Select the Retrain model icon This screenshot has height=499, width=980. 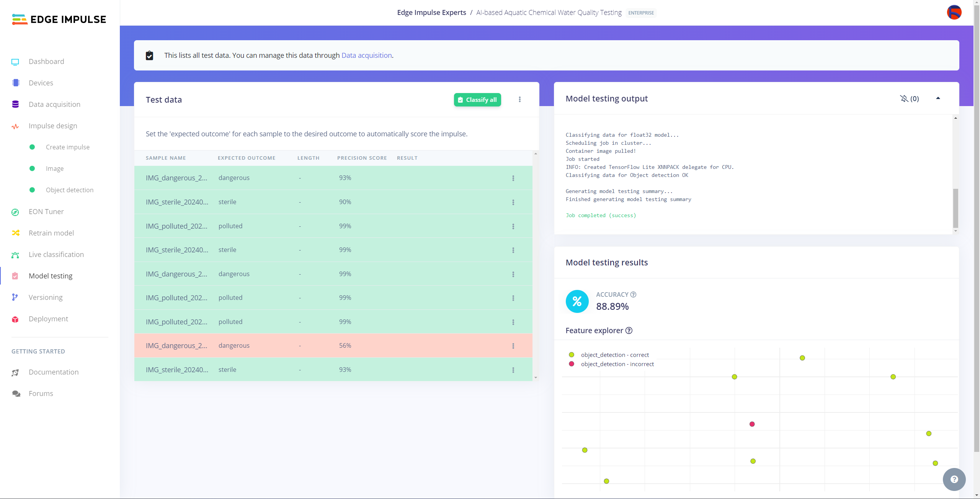click(x=16, y=232)
